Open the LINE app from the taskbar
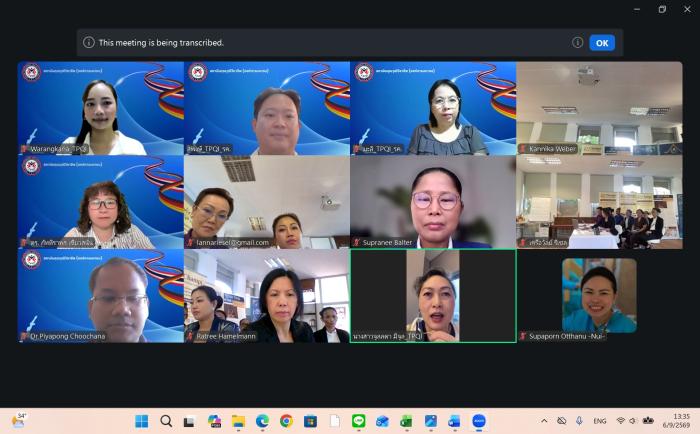The width and height of the screenshot is (700, 434). point(358,421)
